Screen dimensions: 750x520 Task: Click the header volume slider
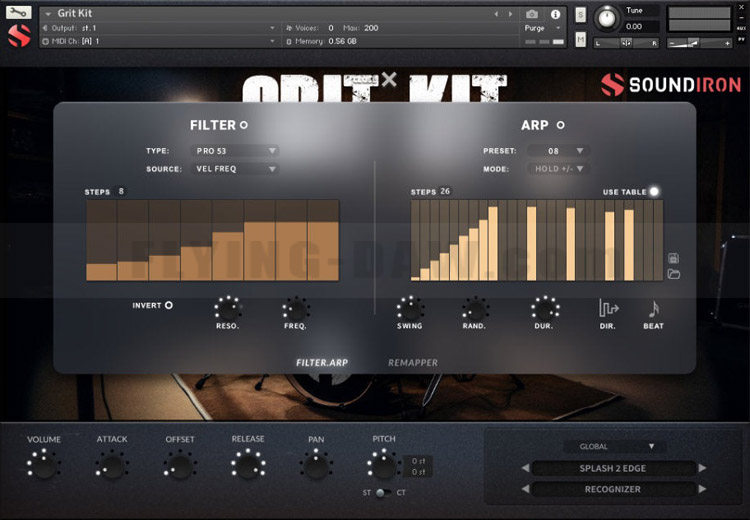tap(699, 43)
